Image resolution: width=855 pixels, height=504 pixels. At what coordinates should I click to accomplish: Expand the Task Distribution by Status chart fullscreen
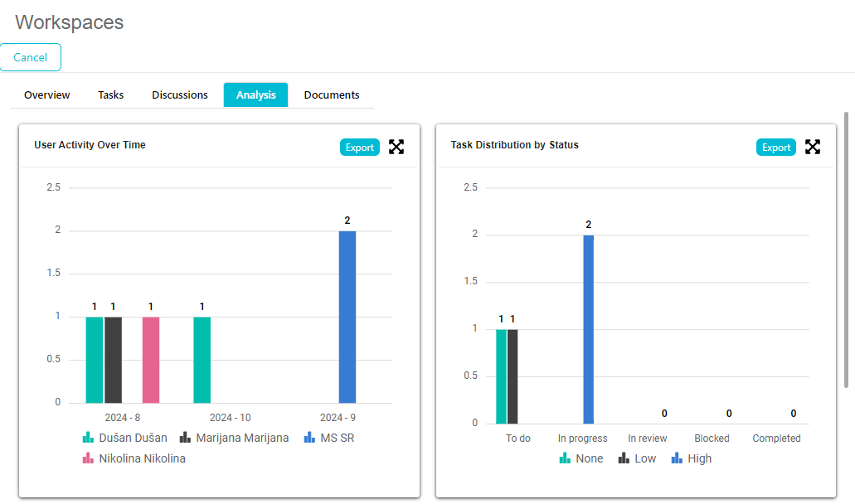coord(813,148)
